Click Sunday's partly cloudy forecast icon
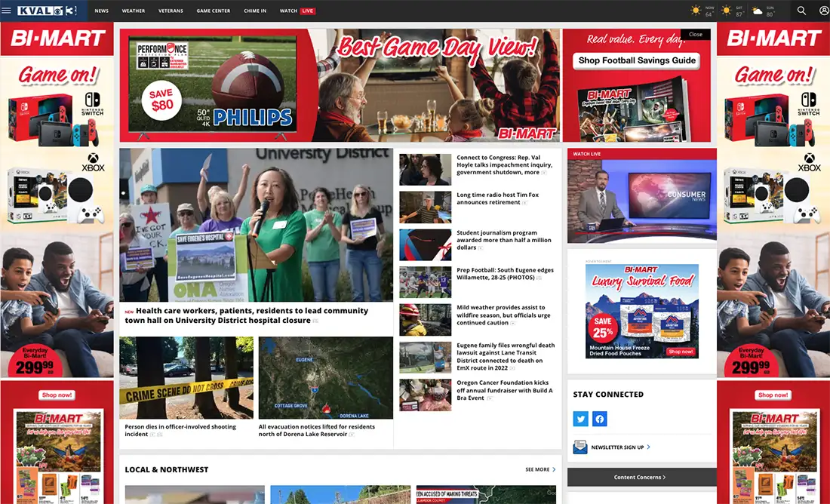This screenshot has width=830, height=504. [x=758, y=11]
